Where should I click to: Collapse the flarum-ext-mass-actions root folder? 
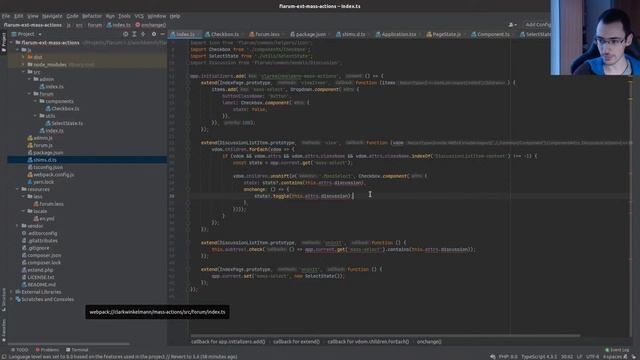[x=12, y=42]
